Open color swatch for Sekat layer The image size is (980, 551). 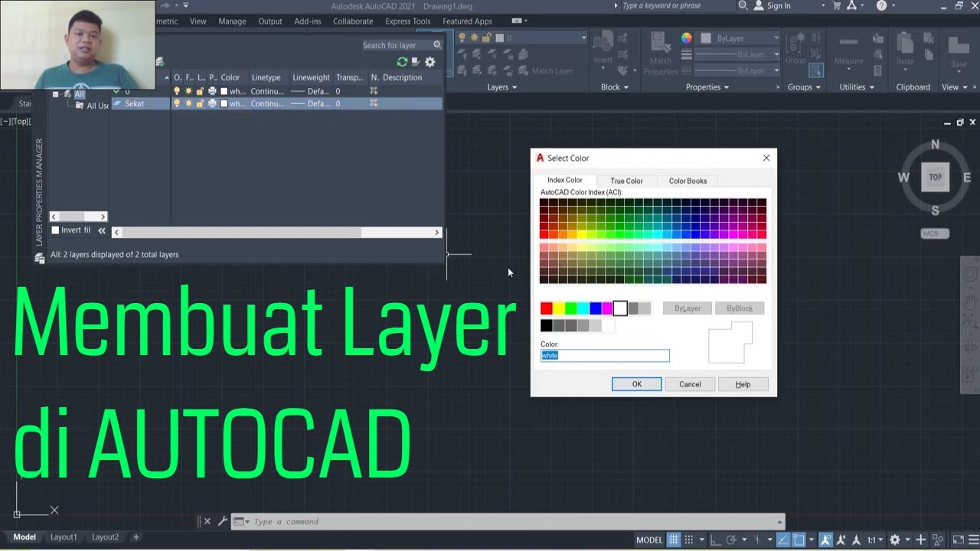(x=224, y=103)
